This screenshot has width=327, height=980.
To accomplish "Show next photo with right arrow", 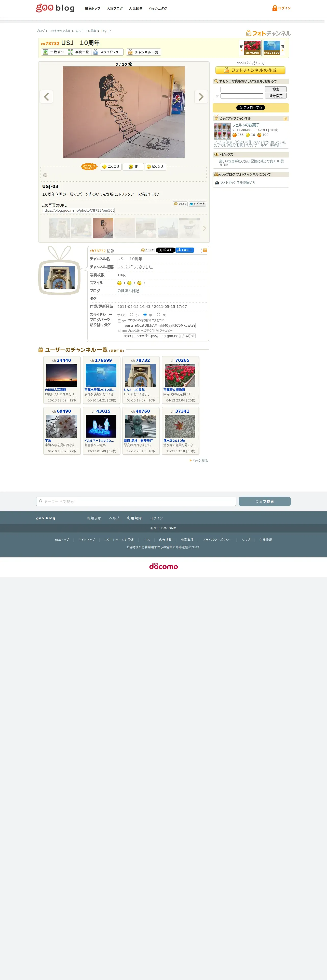I will [x=201, y=97].
